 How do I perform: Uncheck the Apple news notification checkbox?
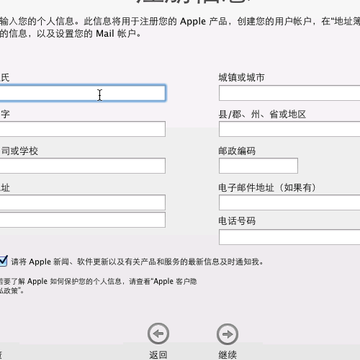[3, 261]
